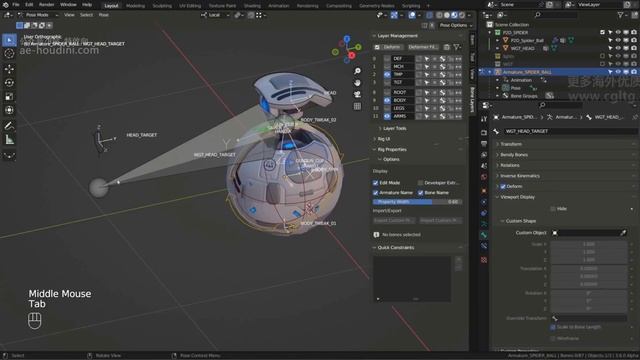Open the Pose menu in viewport header
The image size is (640, 360).
(x=104, y=15)
